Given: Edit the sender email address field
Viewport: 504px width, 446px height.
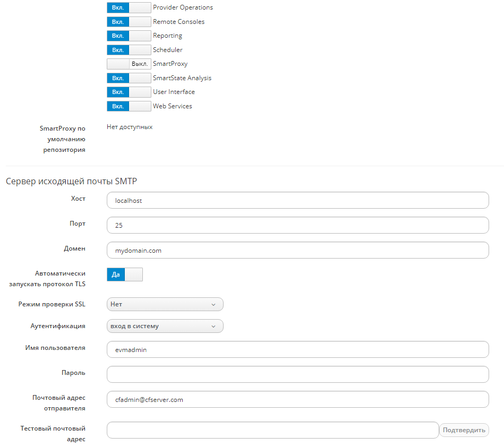Looking at the screenshot, I should tap(297, 399).
